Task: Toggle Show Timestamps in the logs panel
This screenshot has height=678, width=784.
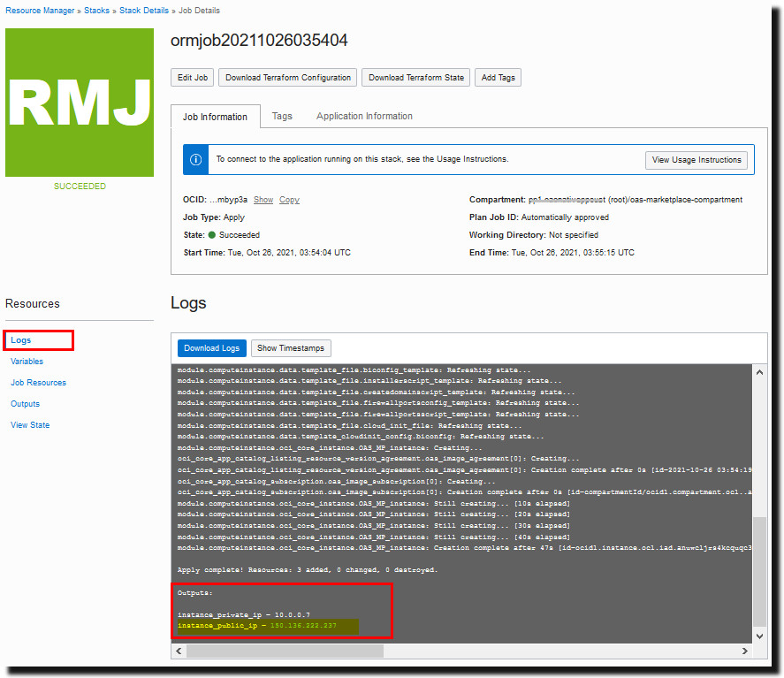Action: point(291,347)
